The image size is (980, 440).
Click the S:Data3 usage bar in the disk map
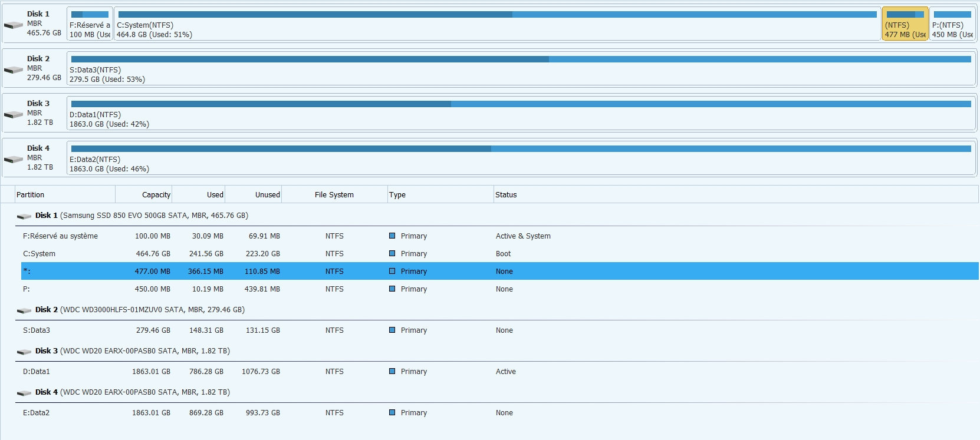click(x=521, y=59)
